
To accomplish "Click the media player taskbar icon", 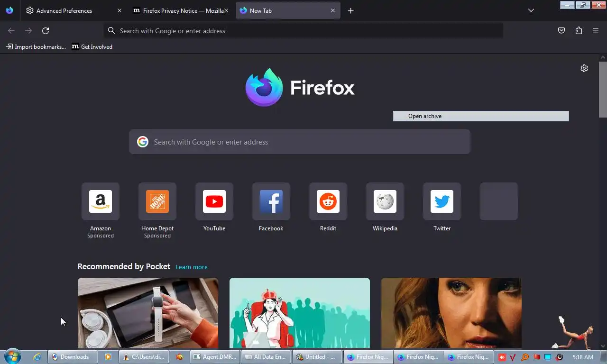I will tap(108, 357).
